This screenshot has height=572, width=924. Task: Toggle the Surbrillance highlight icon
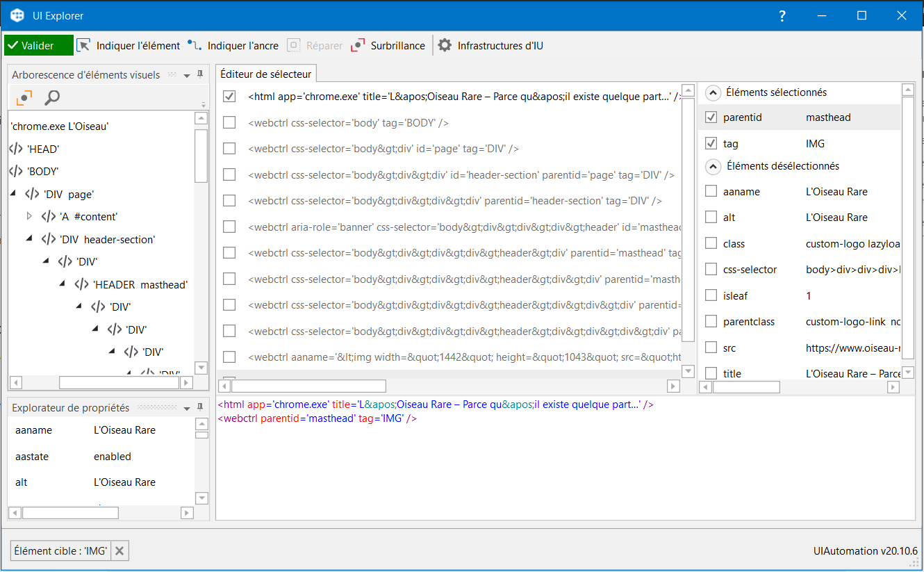pos(358,45)
